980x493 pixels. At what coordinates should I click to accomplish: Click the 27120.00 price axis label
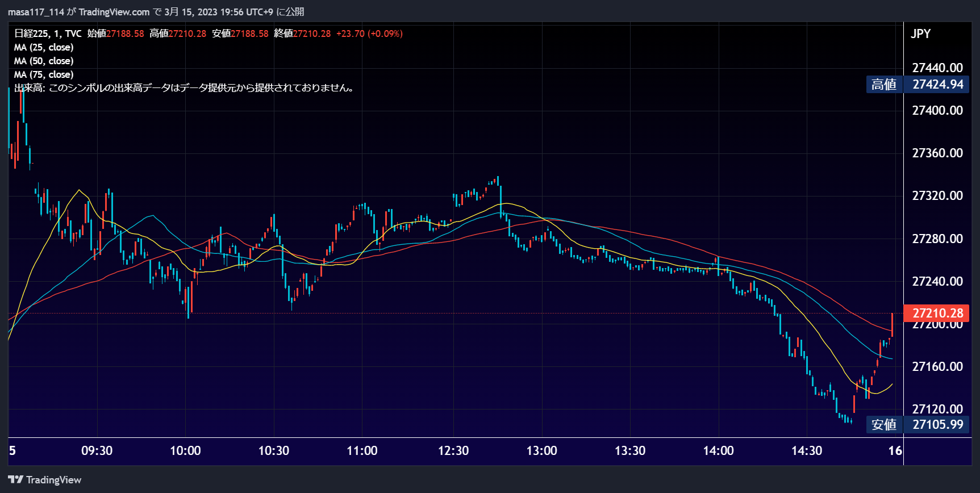937,409
